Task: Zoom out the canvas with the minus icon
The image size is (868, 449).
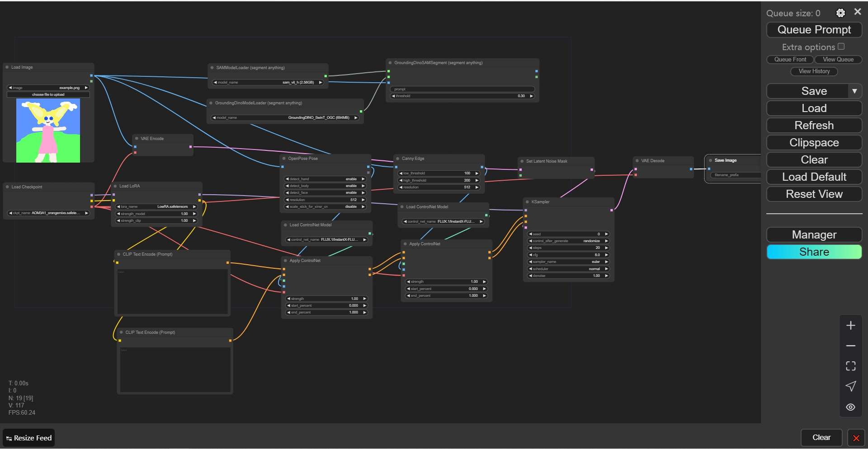Action: pos(851,346)
